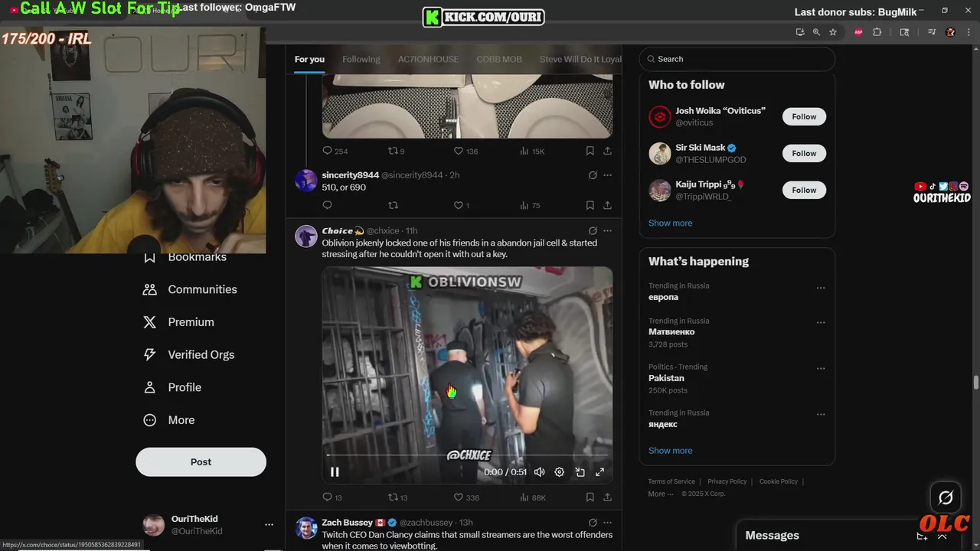The height and width of the screenshot is (551, 980).
Task: Open Communities from the sidebar
Action: [190, 289]
